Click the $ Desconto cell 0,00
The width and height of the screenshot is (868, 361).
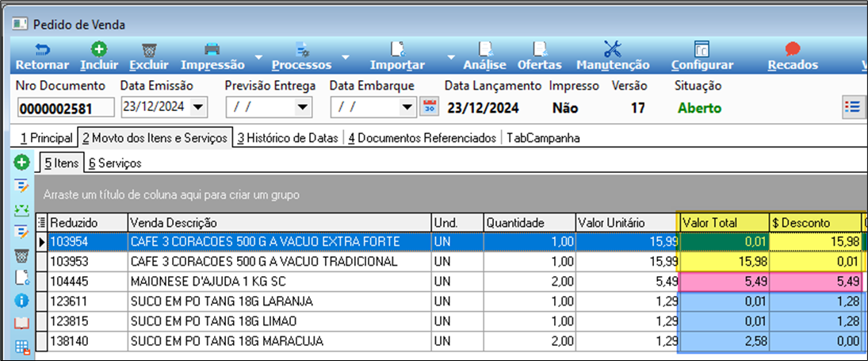[815, 340]
